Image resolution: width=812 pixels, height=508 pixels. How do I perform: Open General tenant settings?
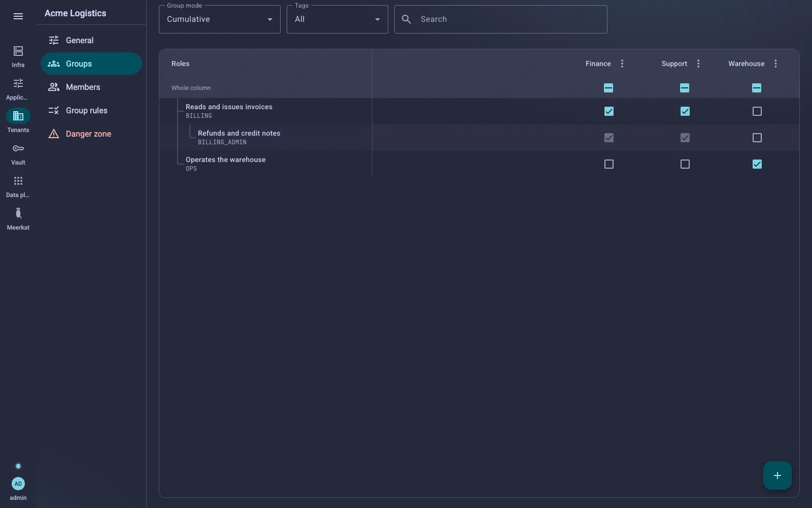tap(91, 40)
